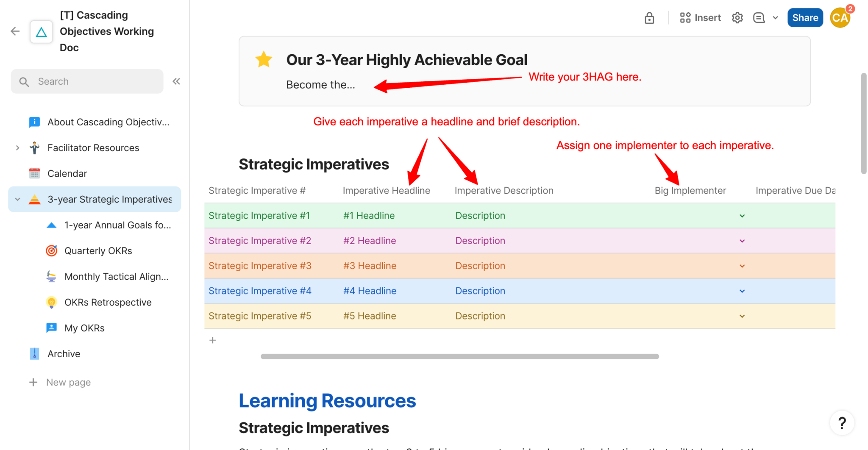Open Big Implementer dropdown for Imperative #1
Screen dimensions: 868x450
(x=742, y=216)
